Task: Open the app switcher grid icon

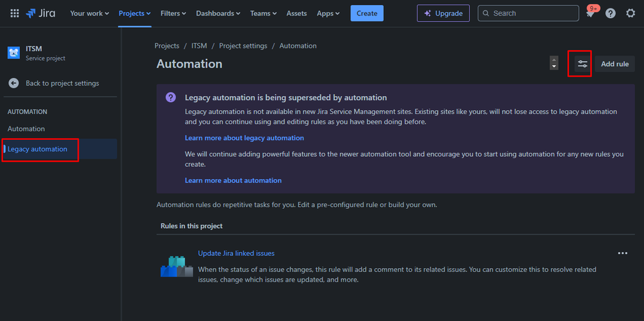Action: tap(14, 14)
